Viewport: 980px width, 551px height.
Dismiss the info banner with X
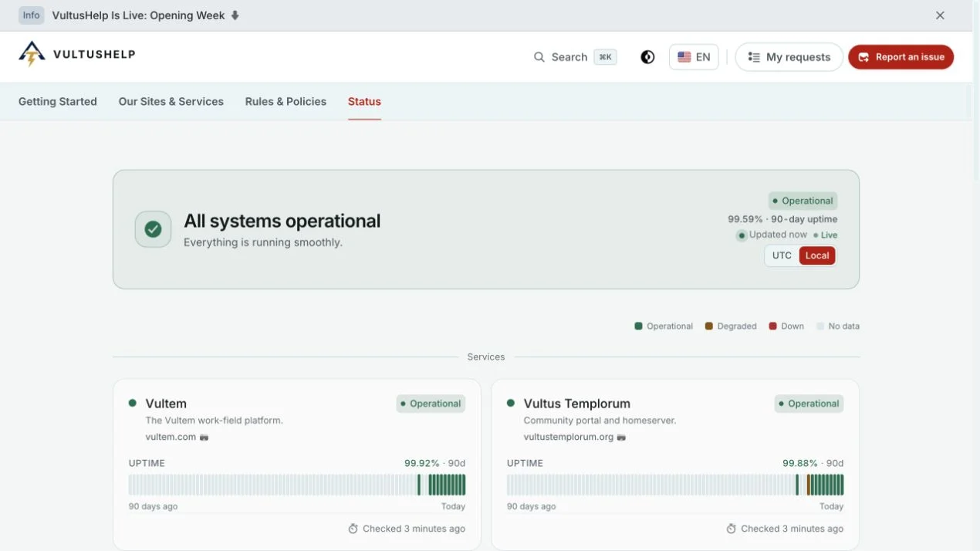click(x=940, y=15)
